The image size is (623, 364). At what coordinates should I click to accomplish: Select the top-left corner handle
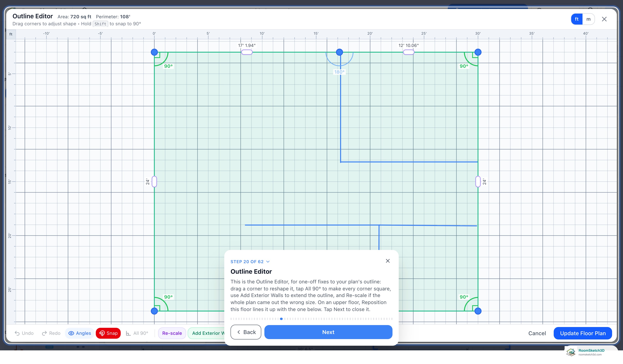[x=154, y=52]
